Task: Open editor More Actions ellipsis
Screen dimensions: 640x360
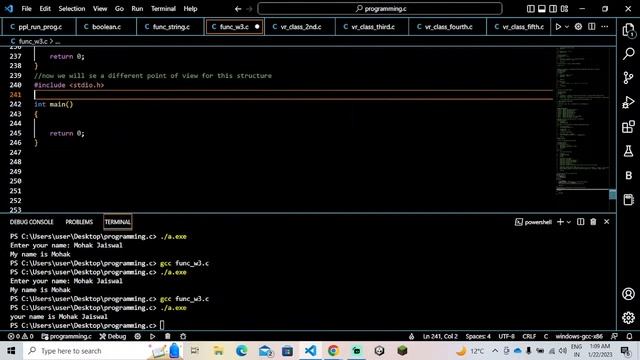Action: pyautogui.click(x=604, y=27)
